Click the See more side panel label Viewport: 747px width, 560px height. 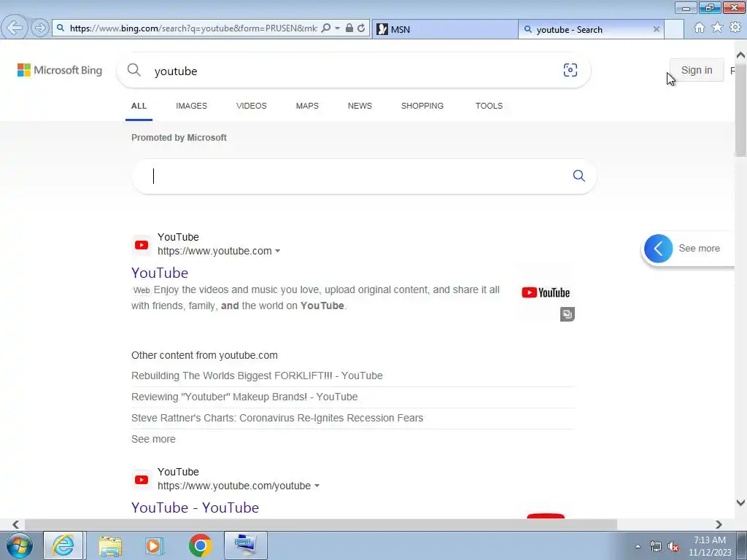pyautogui.click(x=699, y=249)
